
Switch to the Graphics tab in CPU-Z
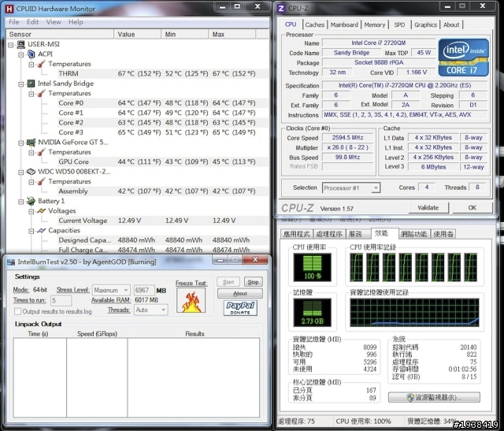[425, 24]
